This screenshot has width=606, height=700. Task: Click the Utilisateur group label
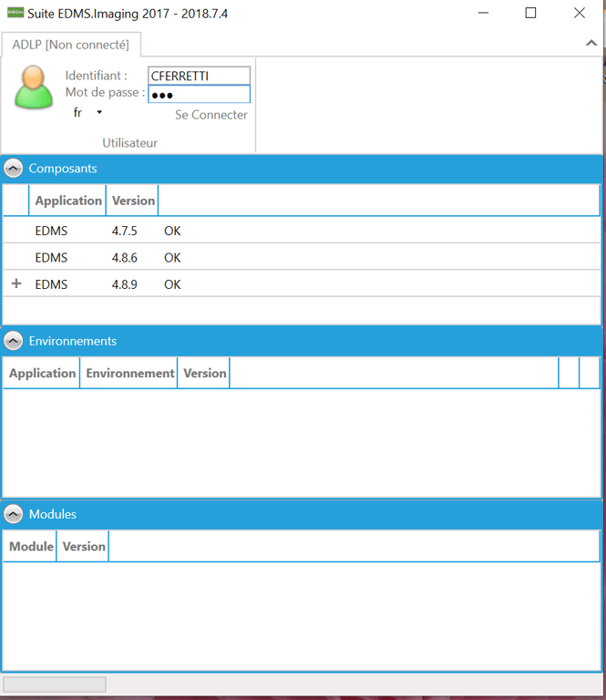tap(129, 143)
